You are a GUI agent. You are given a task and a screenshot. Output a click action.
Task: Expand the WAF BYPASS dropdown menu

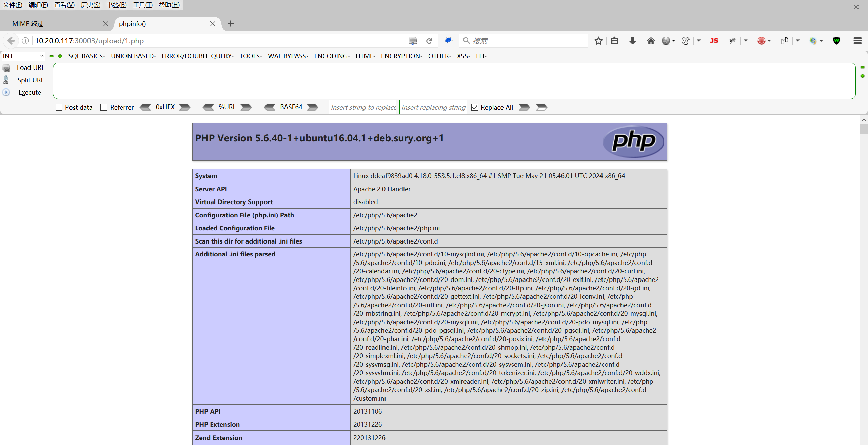pyautogui.click(x=288, y=56)
